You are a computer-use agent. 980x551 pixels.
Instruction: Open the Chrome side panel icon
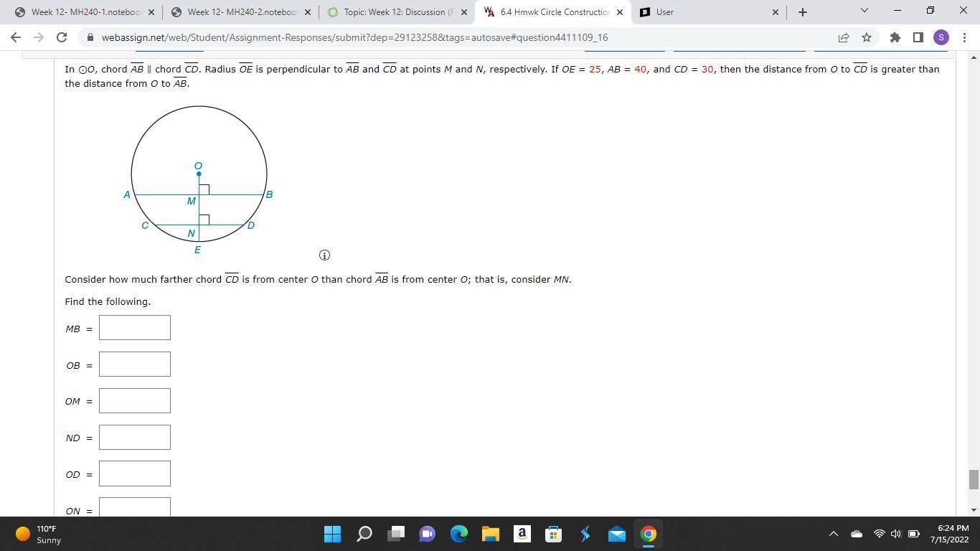tap(918, 37)
